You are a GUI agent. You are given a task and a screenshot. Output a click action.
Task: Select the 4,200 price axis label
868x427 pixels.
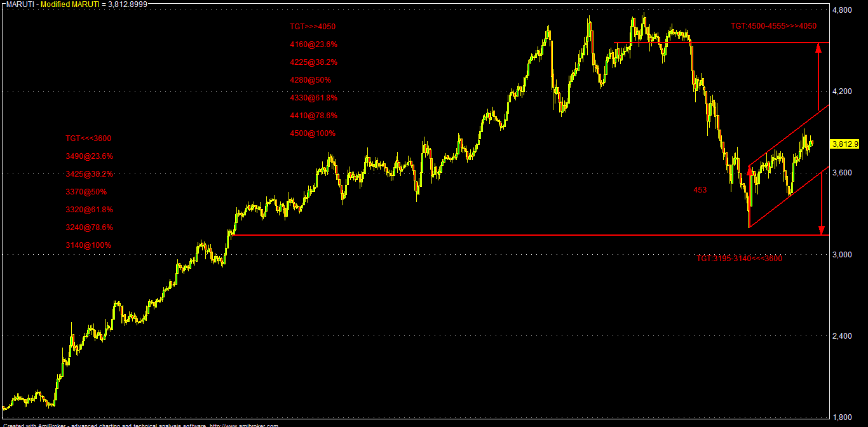[842, 91]
